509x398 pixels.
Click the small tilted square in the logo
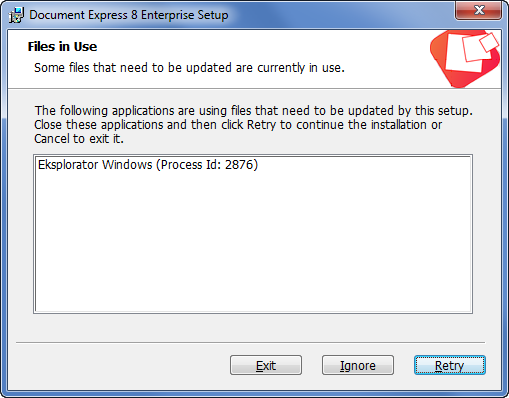tap(489, 42)
